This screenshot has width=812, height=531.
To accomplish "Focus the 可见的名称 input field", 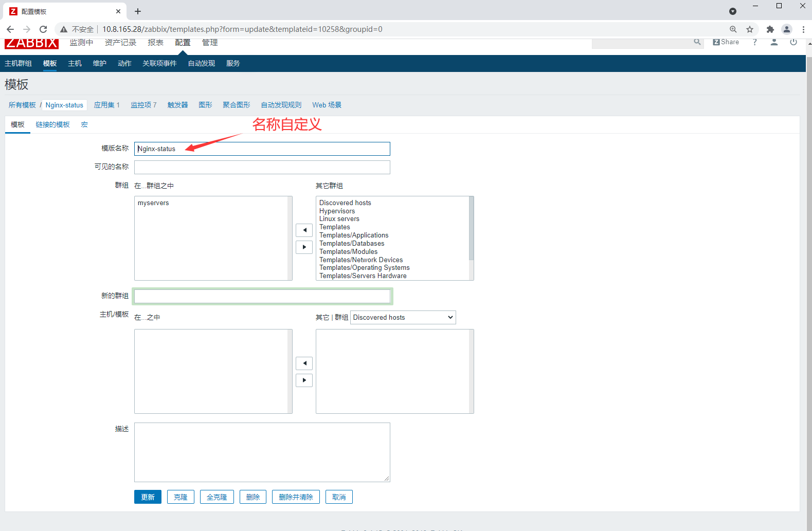I will [262, 167].
